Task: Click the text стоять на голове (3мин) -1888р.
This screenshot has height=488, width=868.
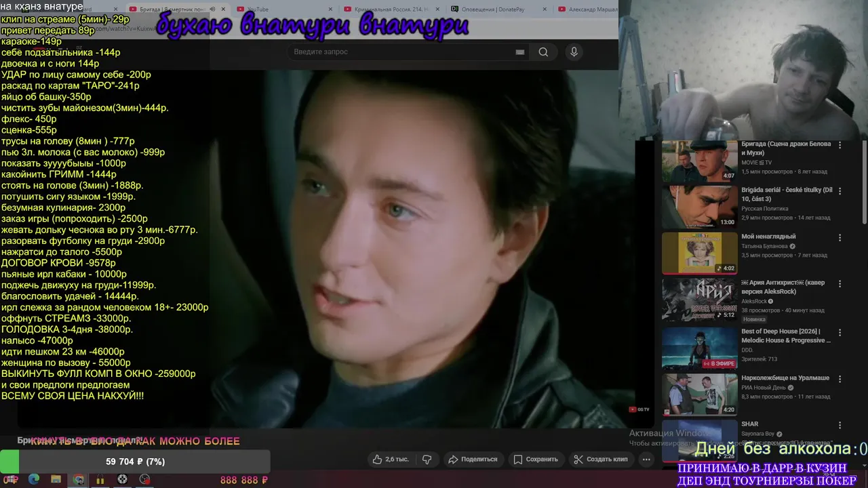Action: point(73,185)
